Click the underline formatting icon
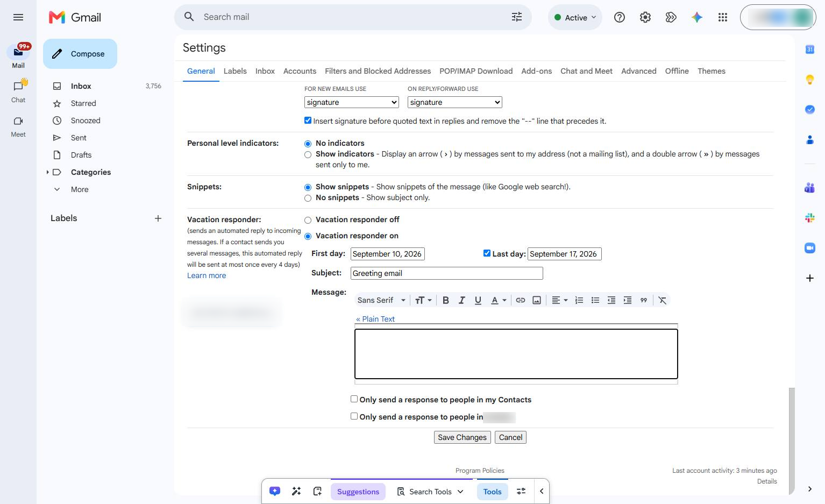This screenshot has width=825, height=504. click(x=478, y=300)
